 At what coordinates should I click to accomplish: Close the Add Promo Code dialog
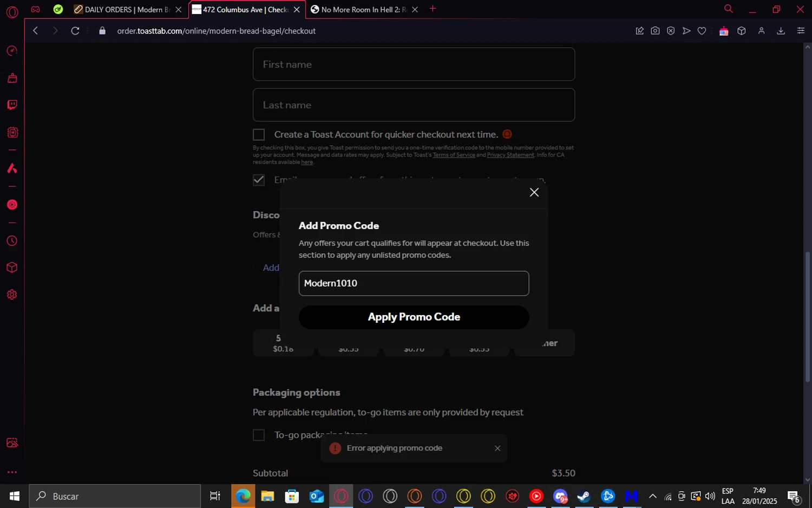(534, 192)
